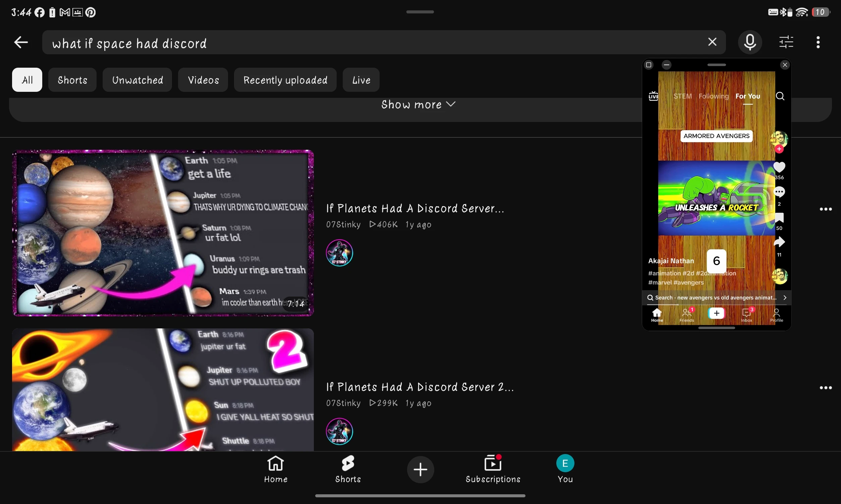Bookmark the TikTok video
This screenshot has width=841, height=504.
[x=779, y=218]
